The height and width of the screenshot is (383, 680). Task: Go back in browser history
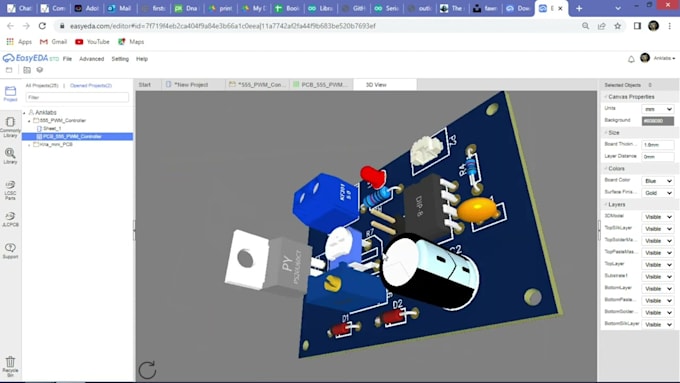tap(10, 26)
